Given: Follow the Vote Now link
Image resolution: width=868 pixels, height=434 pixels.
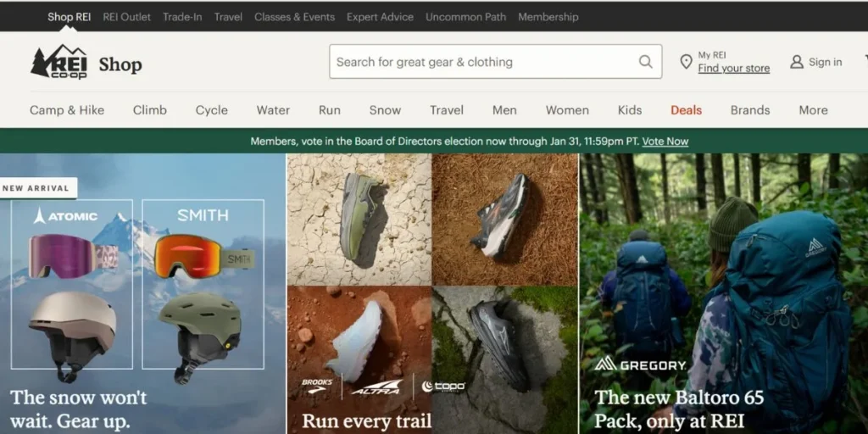Looking at the screenshot, I should click(x=665, y=142).
